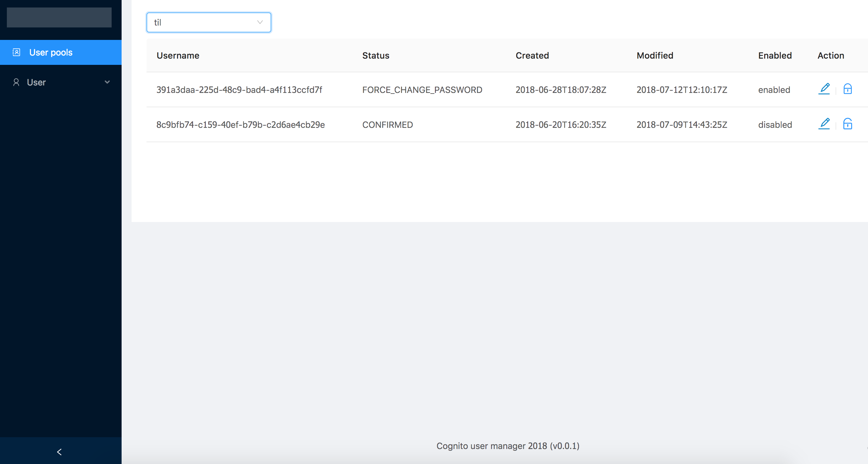The height and width of the screenshot is (464, 868).
Task: Click the Created column header
Action: (x=532, y=56)
